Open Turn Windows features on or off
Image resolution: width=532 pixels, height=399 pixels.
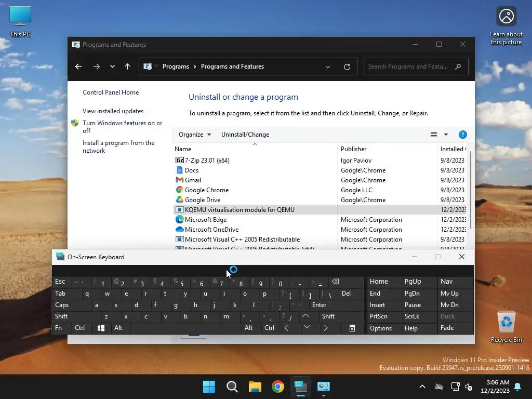122,127
